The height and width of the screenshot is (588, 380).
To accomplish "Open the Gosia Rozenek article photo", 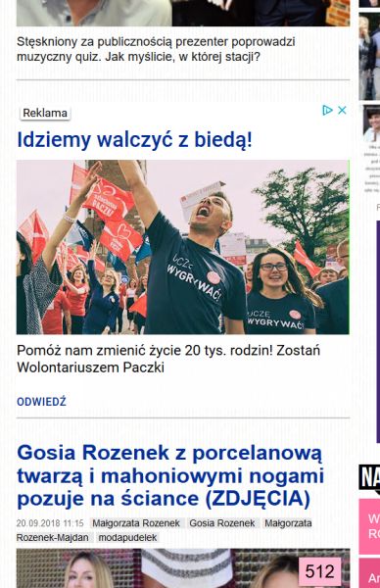I will tap(183, 568).
